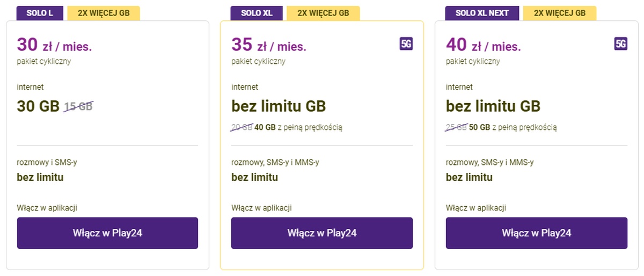Select the SOLO L plan tab
644x276 pixels.
40,13
